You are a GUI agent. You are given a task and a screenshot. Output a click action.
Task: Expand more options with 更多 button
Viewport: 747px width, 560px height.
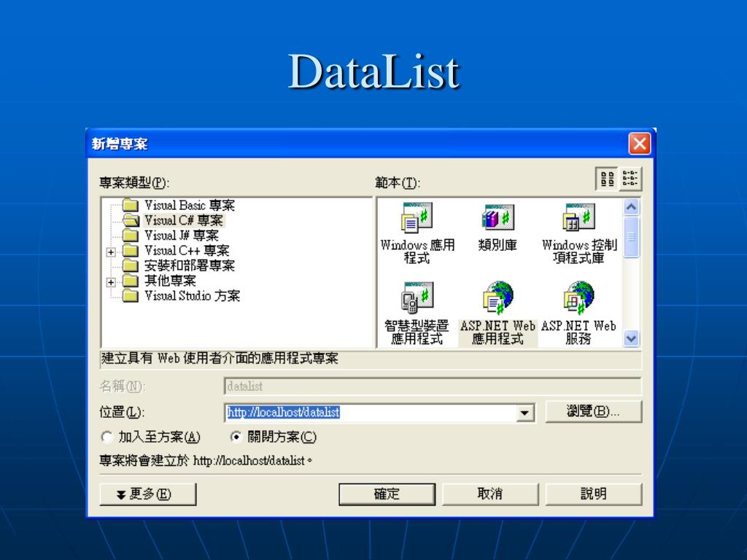(147, 494)
